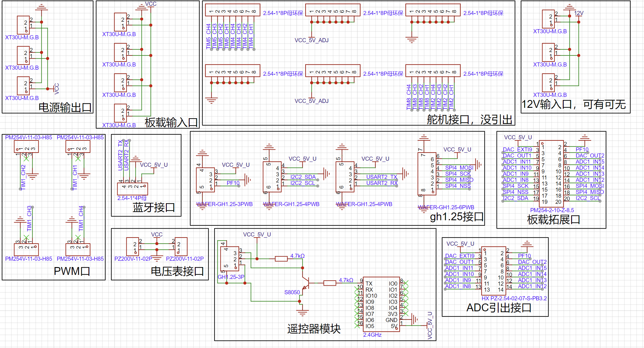Select the 4.7kΩ resistor connected to TX pin

tap(330, 283)
